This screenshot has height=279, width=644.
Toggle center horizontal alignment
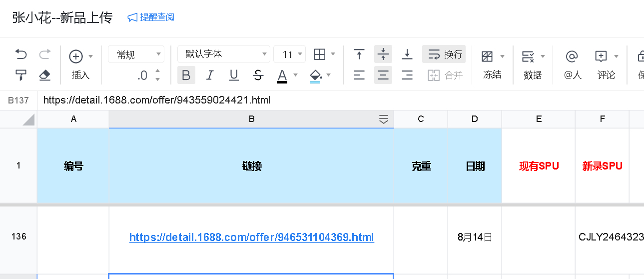(383, 75)
